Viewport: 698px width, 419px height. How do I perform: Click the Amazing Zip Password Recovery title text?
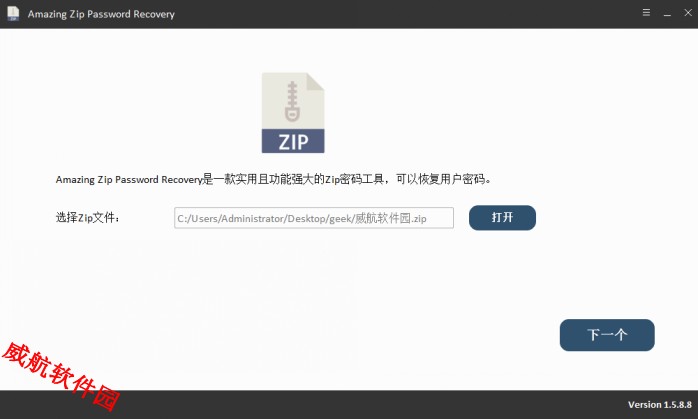pos(101,14)
